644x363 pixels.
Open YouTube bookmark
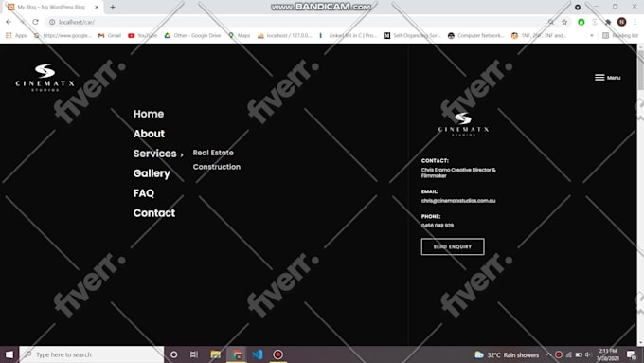(142, 35)
